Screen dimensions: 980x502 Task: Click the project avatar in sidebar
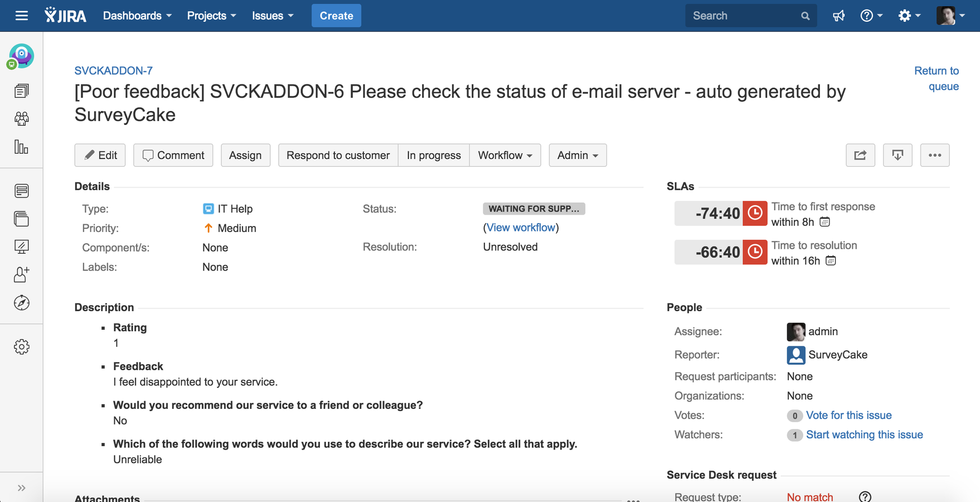[21, 56]
